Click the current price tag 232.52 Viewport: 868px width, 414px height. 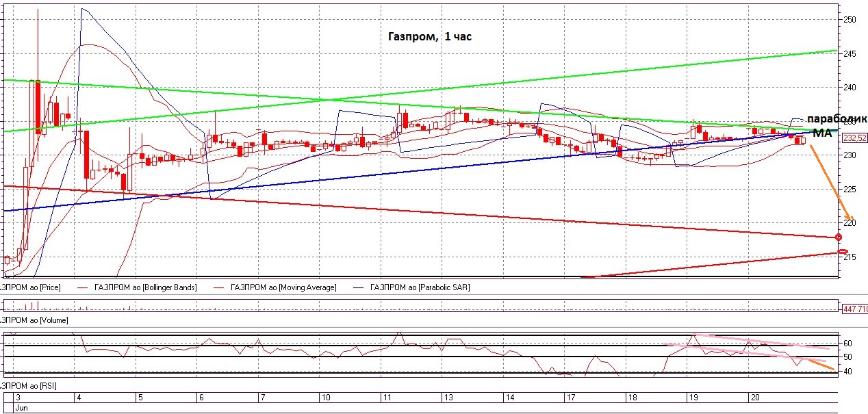tap(854, 138)
